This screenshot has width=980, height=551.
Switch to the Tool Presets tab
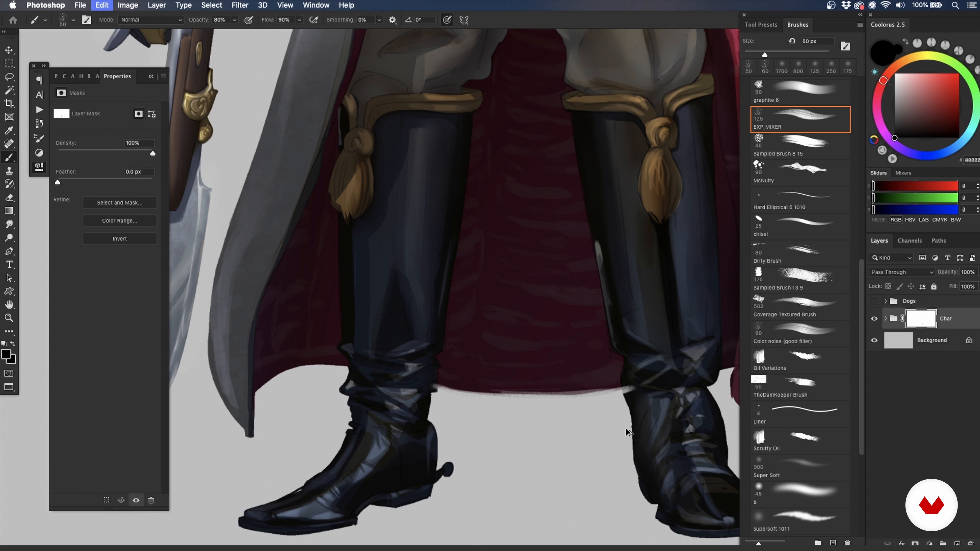pos(761,25)
